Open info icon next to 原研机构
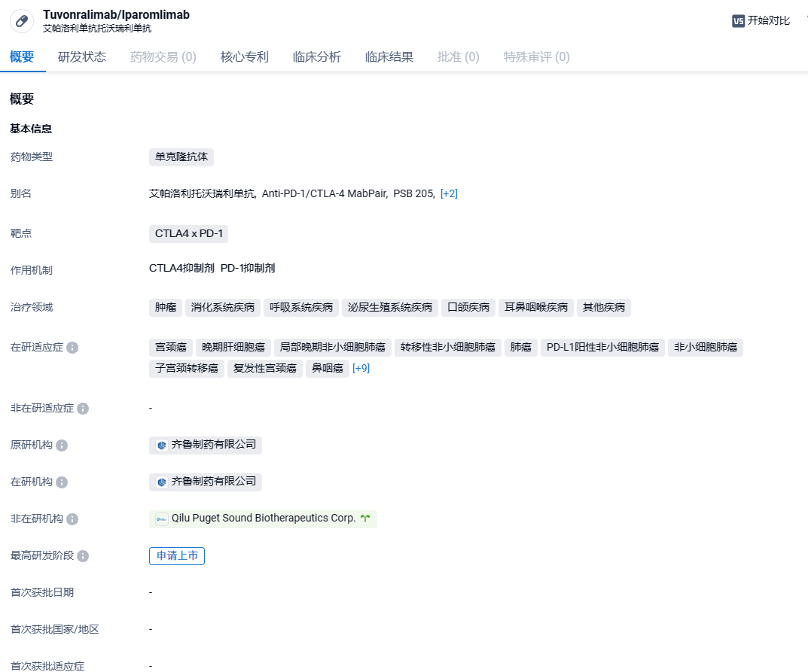The width and height of the screenshot is (808, 672). point(62,445)
